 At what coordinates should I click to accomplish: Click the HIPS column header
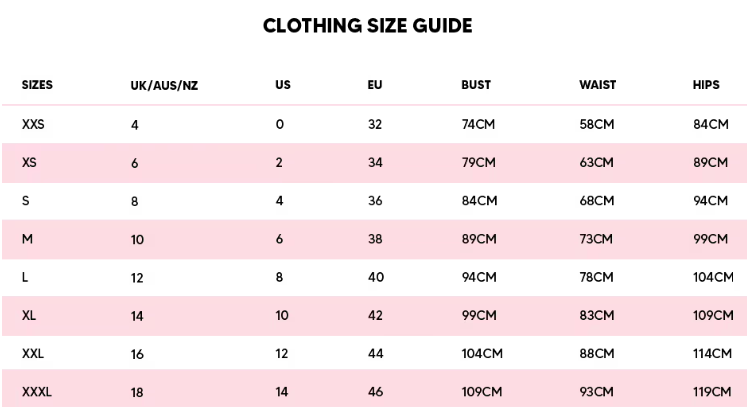706,85
